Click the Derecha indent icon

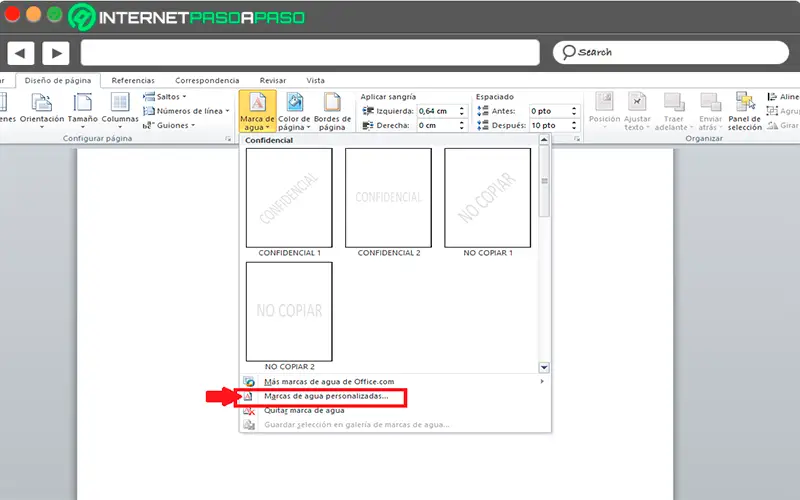point(368,125)
